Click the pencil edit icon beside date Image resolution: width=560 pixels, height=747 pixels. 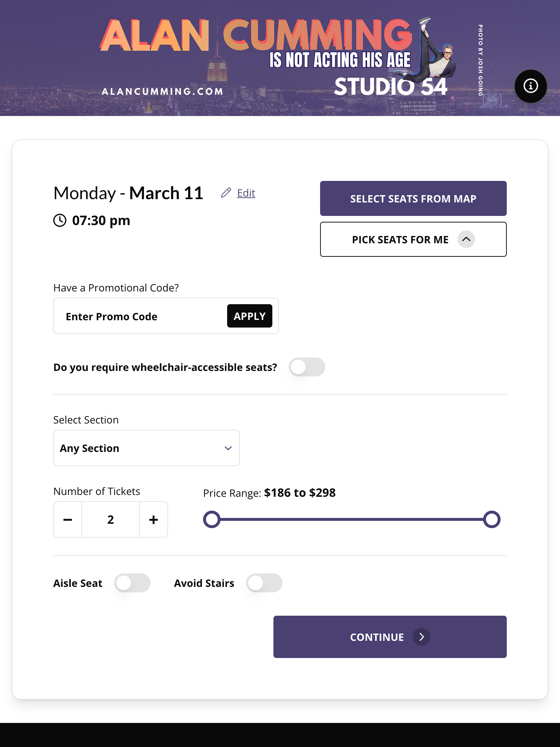(226, 193)
